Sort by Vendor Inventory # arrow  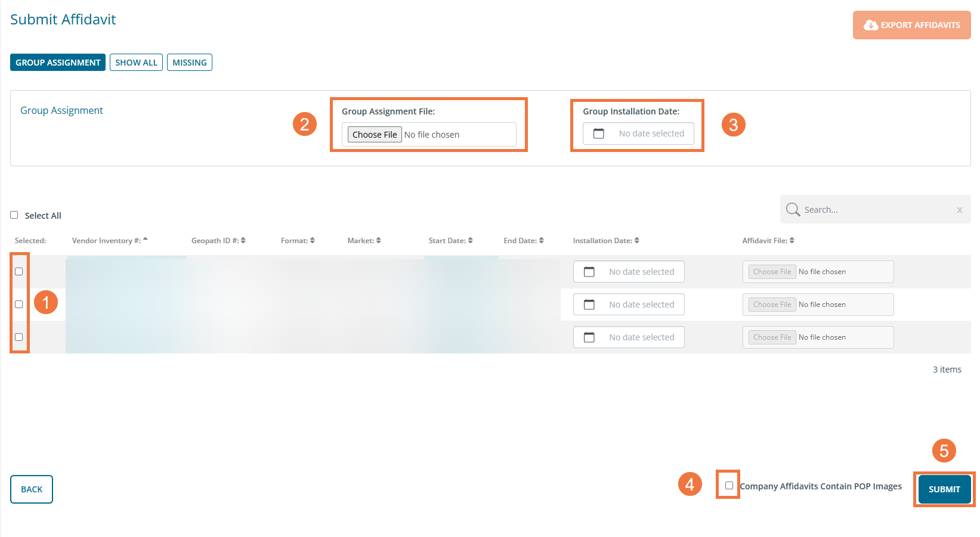coord(146,240)
